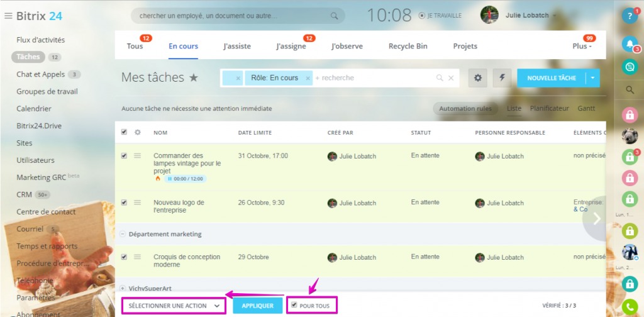The image size is (644, 317).
Task: Clear the filter search with X icon
Action: coord(450,78)
